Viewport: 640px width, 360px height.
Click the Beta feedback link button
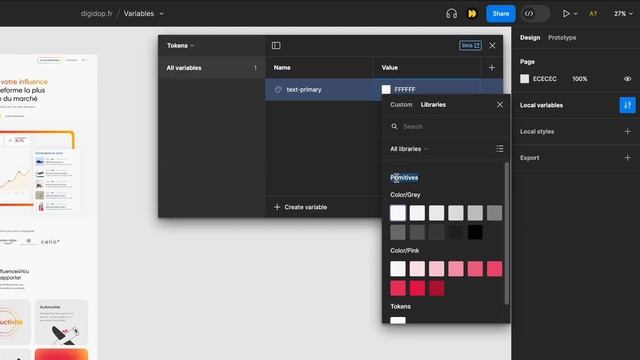click(470, 45)
